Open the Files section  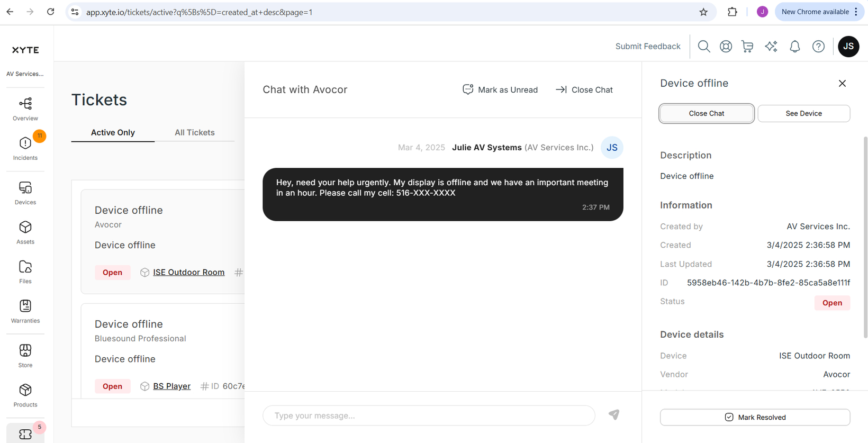coord(25,272)
